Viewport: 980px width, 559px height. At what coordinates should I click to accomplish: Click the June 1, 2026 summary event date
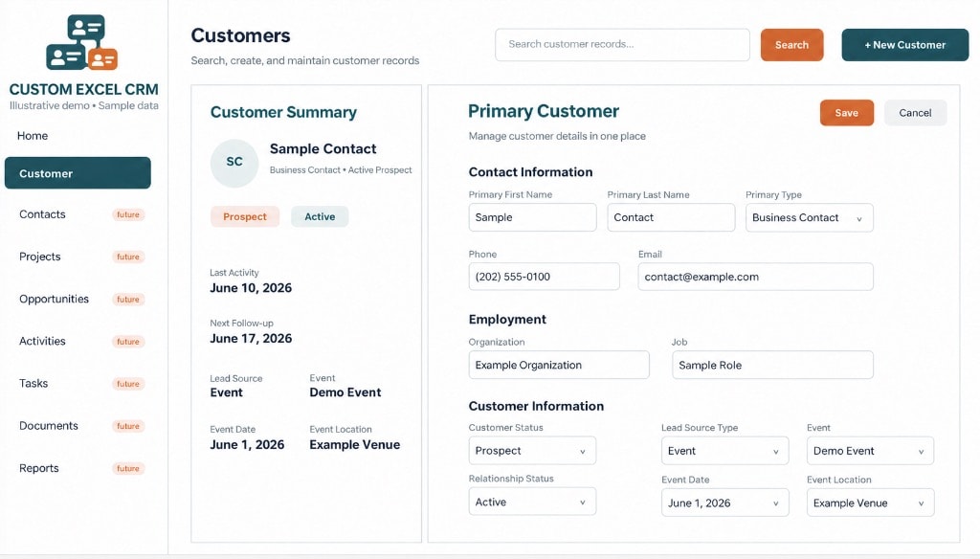click(x=247, y=444)
